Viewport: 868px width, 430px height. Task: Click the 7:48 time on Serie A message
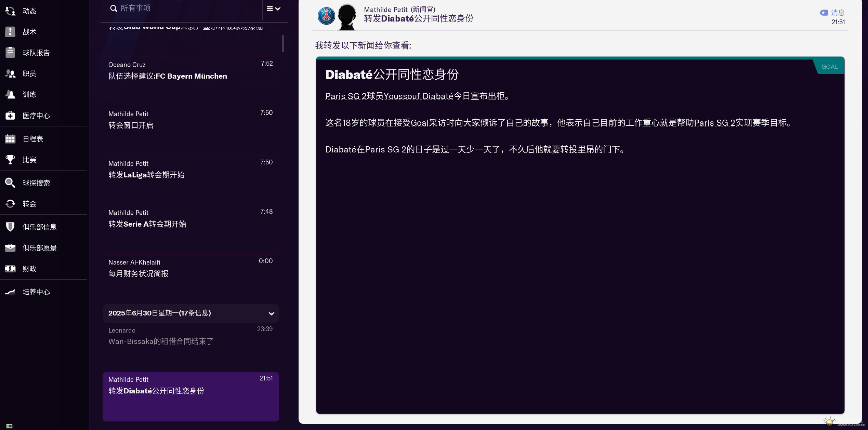[x=266, y=211]
